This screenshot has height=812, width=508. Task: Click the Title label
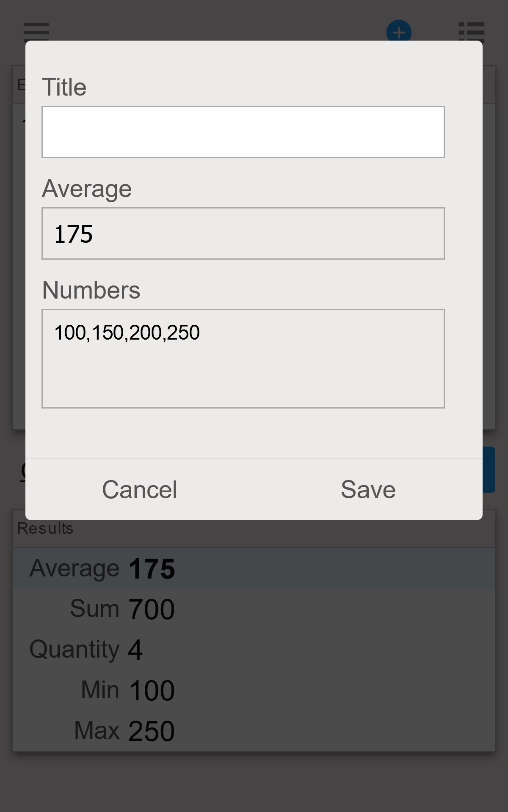pos(64,87)
